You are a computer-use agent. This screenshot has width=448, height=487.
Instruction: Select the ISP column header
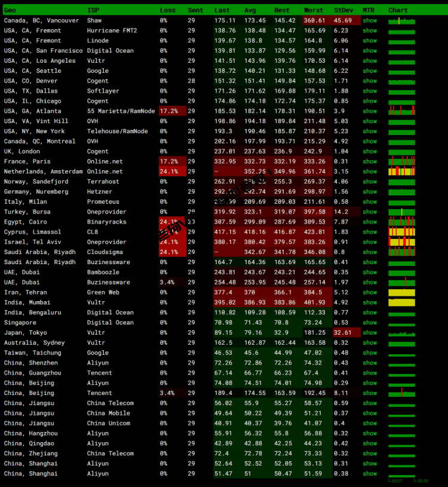pyautogui.click(x=93, y=10)
